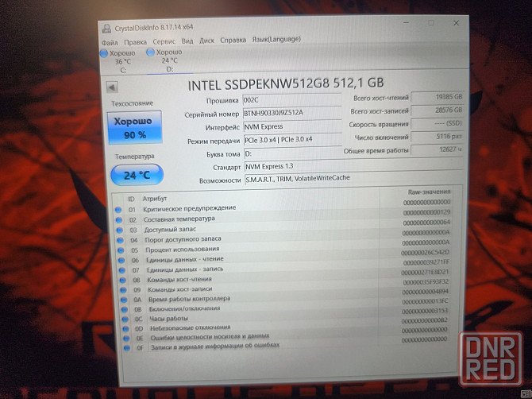
Task: Open the Сервис menu
Action: 164,41
